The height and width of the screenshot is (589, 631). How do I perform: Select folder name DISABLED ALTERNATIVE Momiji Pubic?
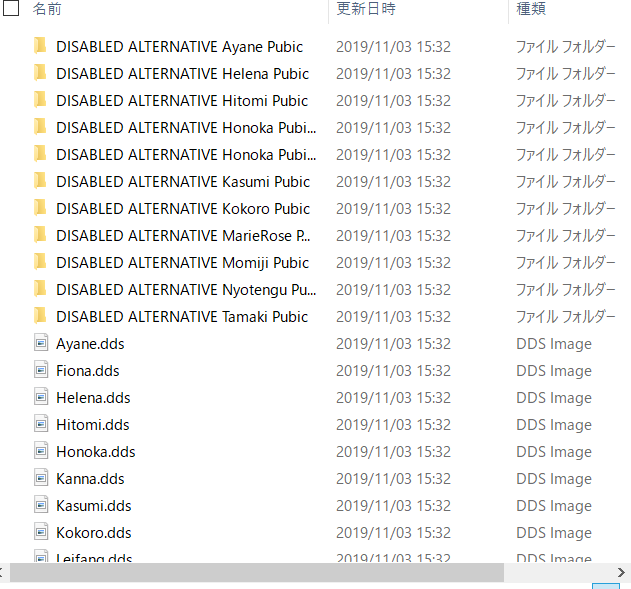[x=183, y=262]
